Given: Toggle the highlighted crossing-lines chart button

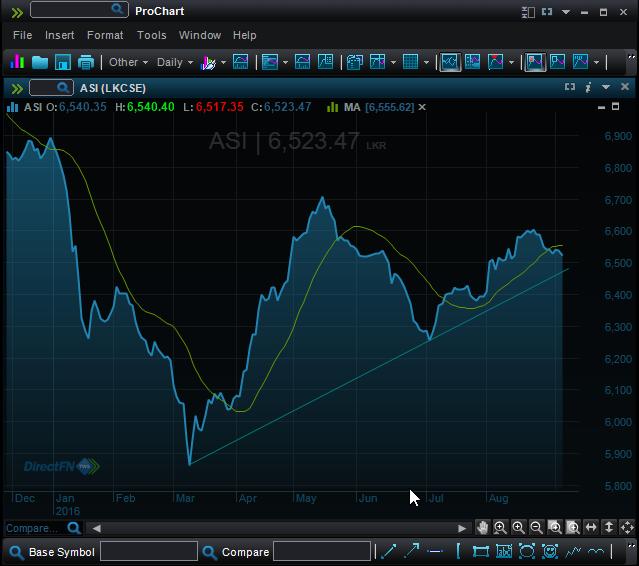Looking at the screenshot, I should click(450, 62).
